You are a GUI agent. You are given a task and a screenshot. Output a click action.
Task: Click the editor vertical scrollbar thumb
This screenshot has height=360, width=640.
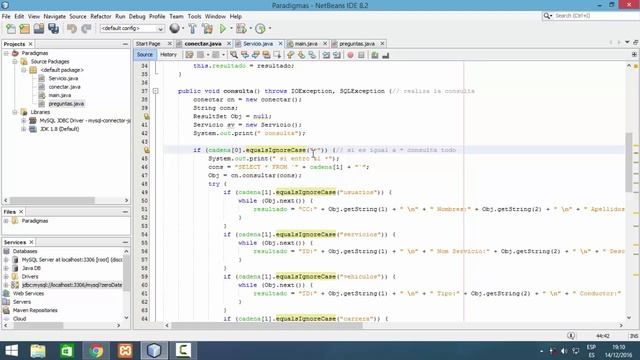coord(629,162)
